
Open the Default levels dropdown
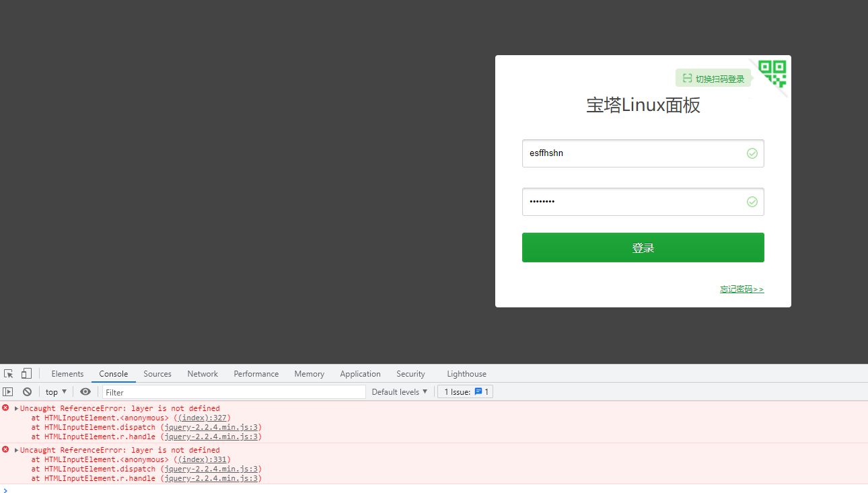400,391
